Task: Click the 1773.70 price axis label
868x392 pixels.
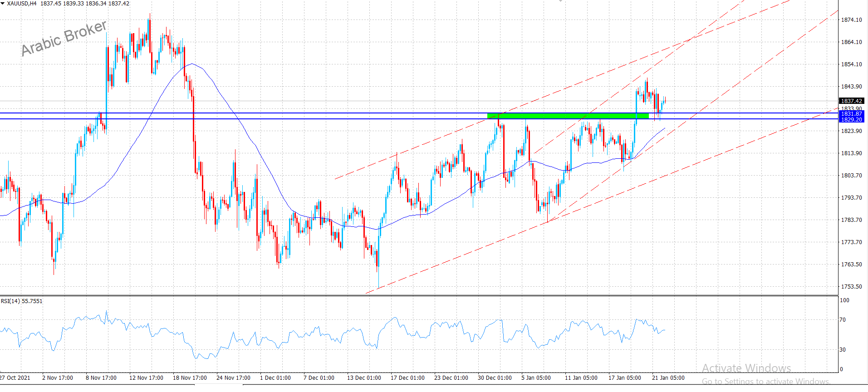Action: point(852,242)
